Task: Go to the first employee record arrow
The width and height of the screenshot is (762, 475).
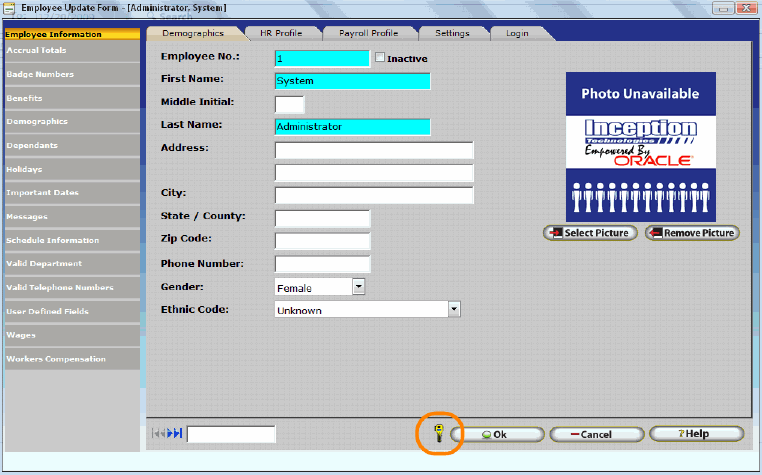Action: point(155,434)
